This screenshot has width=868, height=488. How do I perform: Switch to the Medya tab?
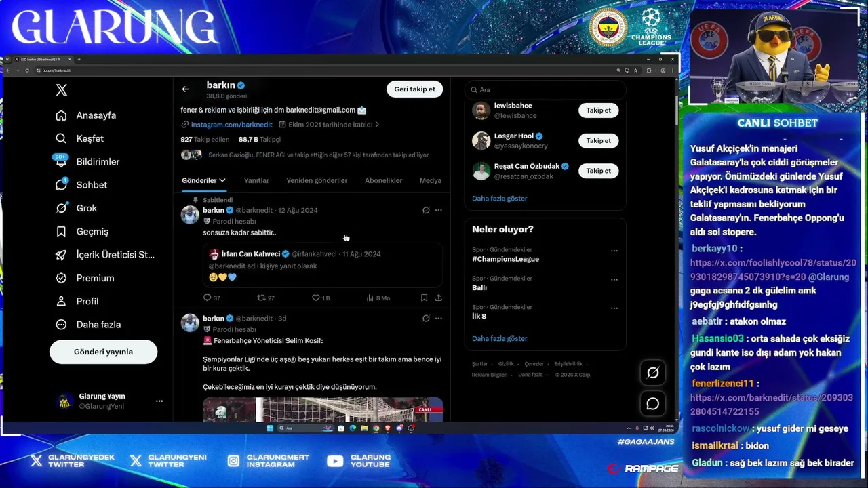(431, 180)
